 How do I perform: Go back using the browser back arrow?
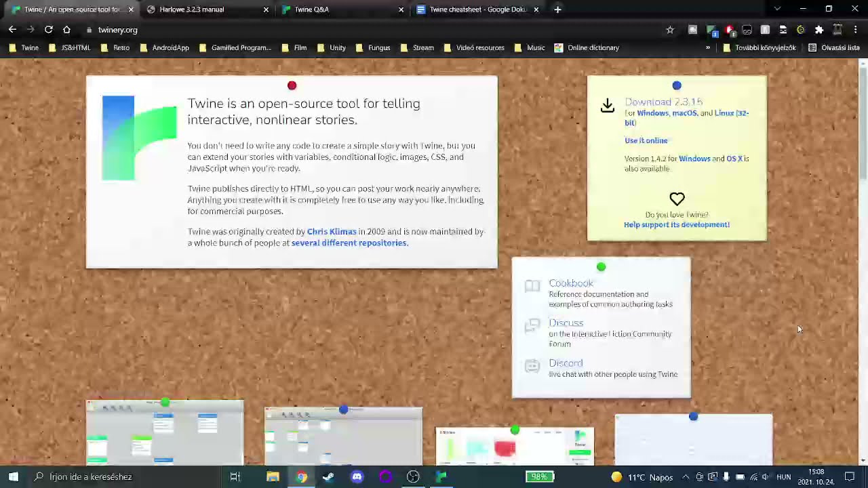click(x=12, y=30)
